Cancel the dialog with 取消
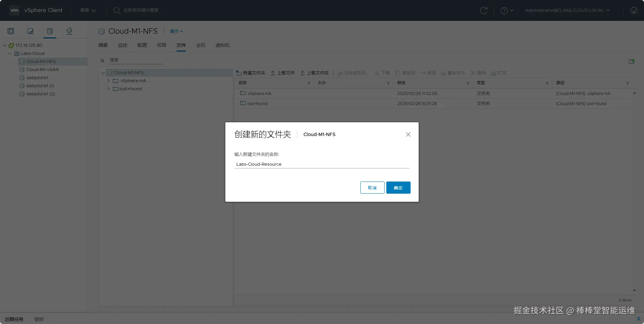Image resolution: width=644 pixels, height=324 pixels. point(373,188)
